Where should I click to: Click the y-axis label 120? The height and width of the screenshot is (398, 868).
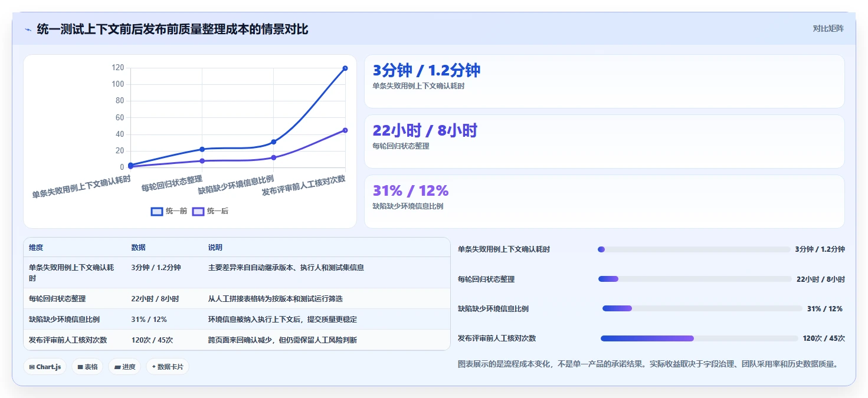tap(118, 68)
